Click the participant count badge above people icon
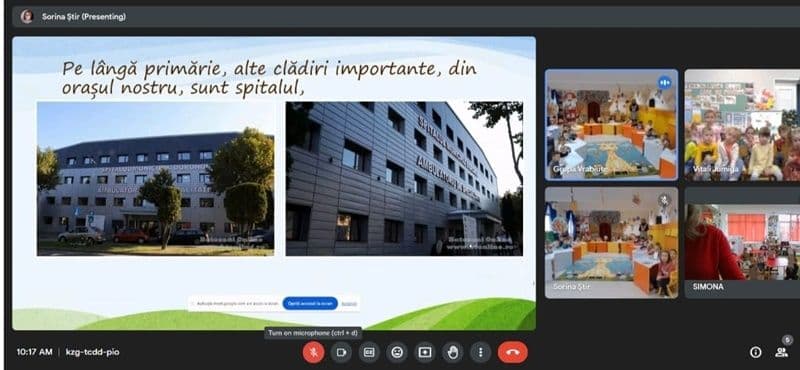This screenshot has width=800, height=370. (788, 339)
